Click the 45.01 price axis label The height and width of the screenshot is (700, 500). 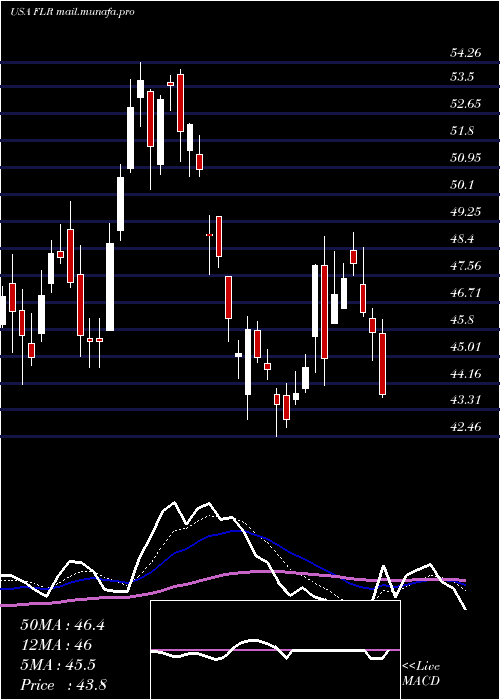(x=466, y=346)
